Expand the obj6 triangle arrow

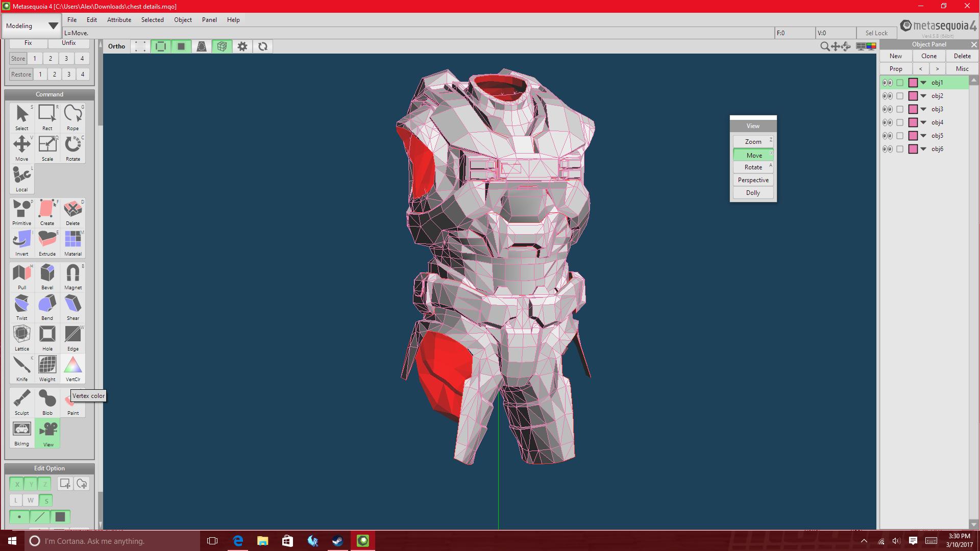923,149
